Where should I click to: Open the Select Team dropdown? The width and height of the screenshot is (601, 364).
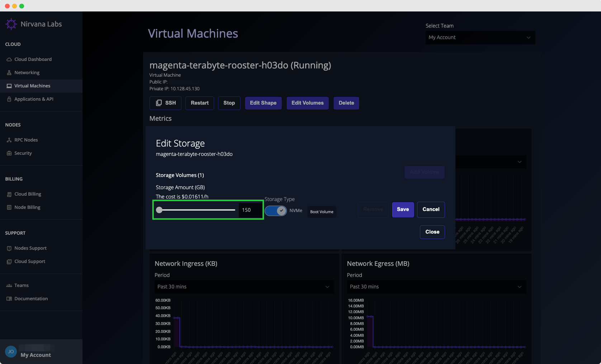point(480,38)
